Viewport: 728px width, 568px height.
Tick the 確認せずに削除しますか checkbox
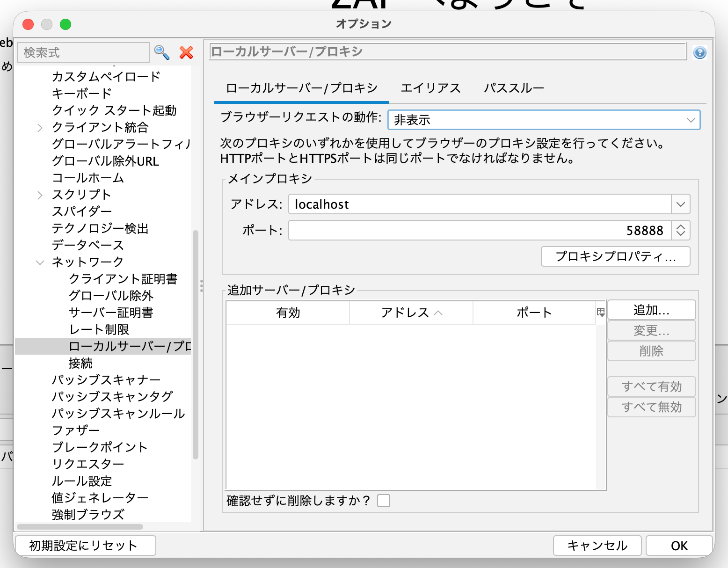point(384,501)
